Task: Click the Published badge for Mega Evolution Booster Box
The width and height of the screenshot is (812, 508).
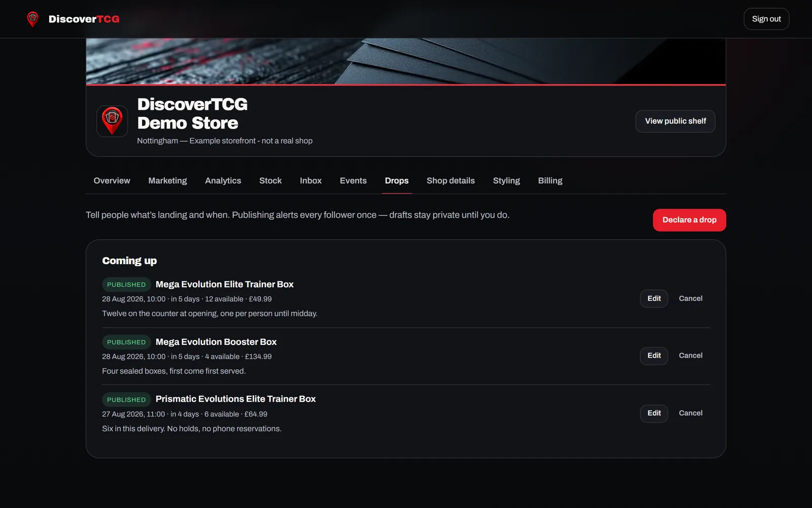Action: click(x=126, y=342)
